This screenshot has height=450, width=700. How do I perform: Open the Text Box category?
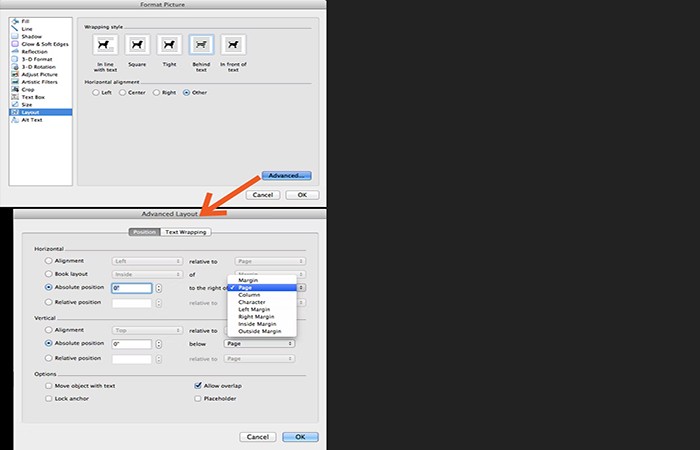pyautogui.click(x=40, y=97)
